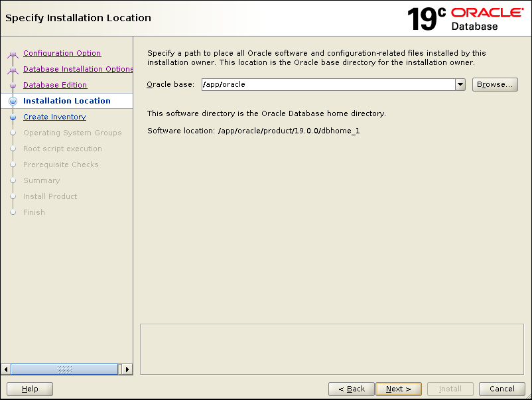This screenshot has height=400, width=532.
Task: Click the Oracle 19c Database logo
Action: pyautogui.click(x=466, y=19)
